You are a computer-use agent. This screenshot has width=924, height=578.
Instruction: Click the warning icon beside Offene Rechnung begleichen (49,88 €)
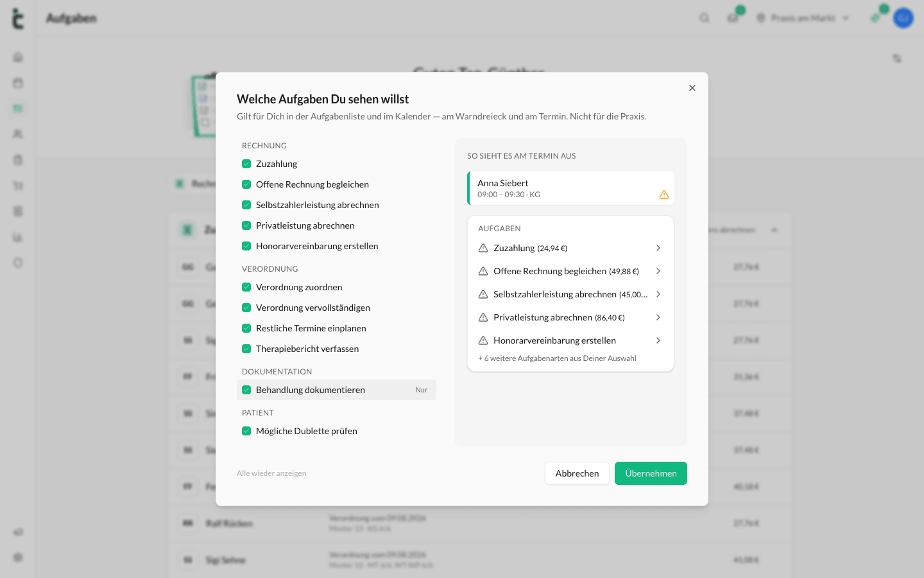coord(483,271)
